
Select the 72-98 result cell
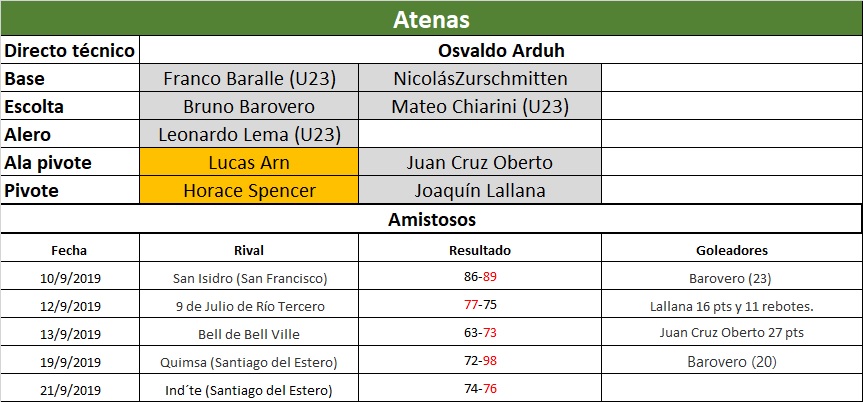click(x=480, y=362)
